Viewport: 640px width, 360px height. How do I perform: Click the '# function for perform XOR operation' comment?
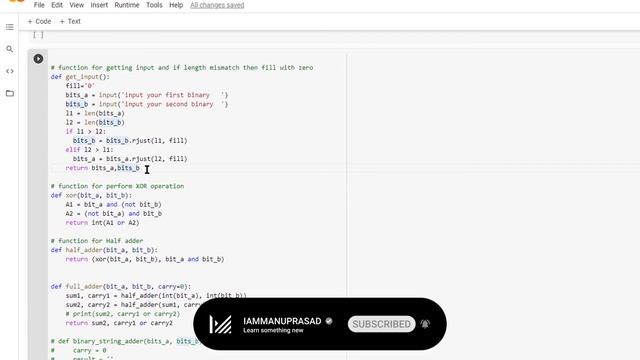tap(117, 186)
